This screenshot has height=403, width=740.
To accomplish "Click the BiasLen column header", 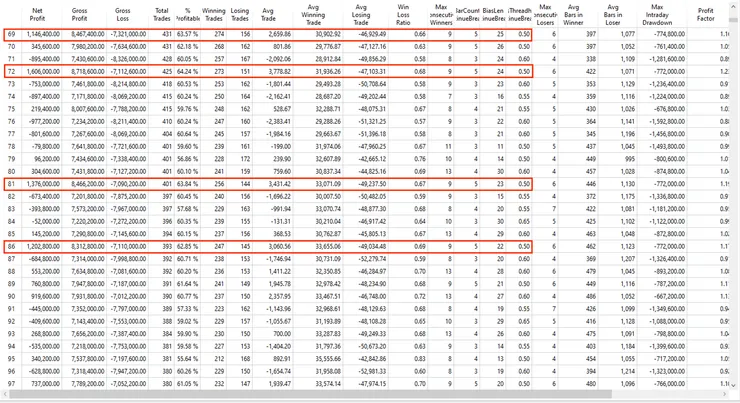I will 494,15.
